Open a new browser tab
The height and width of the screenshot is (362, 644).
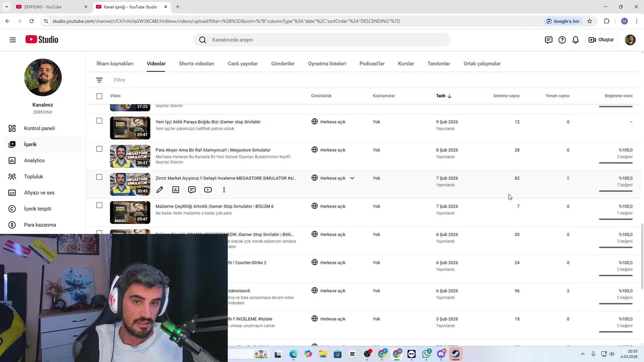point(178,7)
